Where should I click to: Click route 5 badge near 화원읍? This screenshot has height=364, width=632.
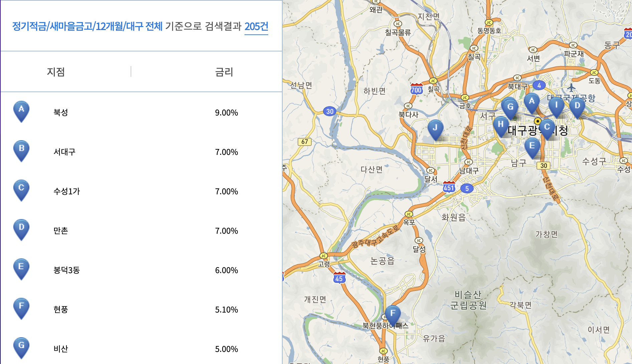pos(467,188)
